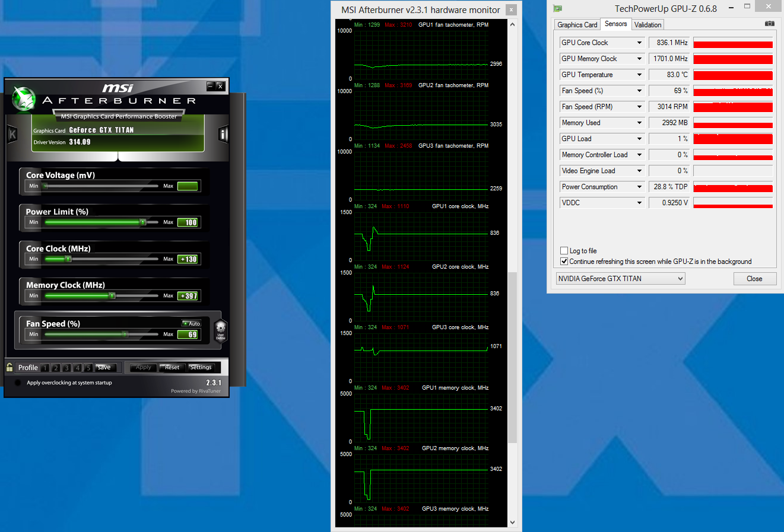784x532 pixels.
Task: Click the GPU3 core clock graph title
Action: [x=461, y=327]
